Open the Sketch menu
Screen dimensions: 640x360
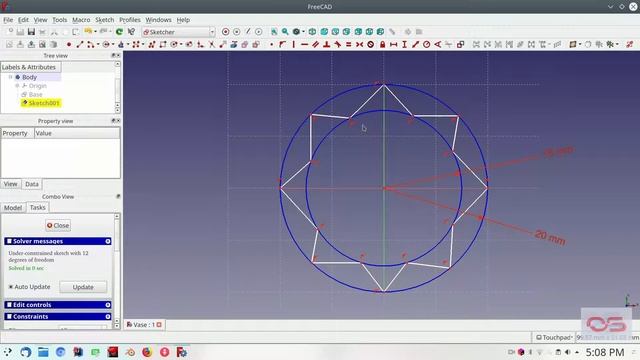tap(104, 20)
